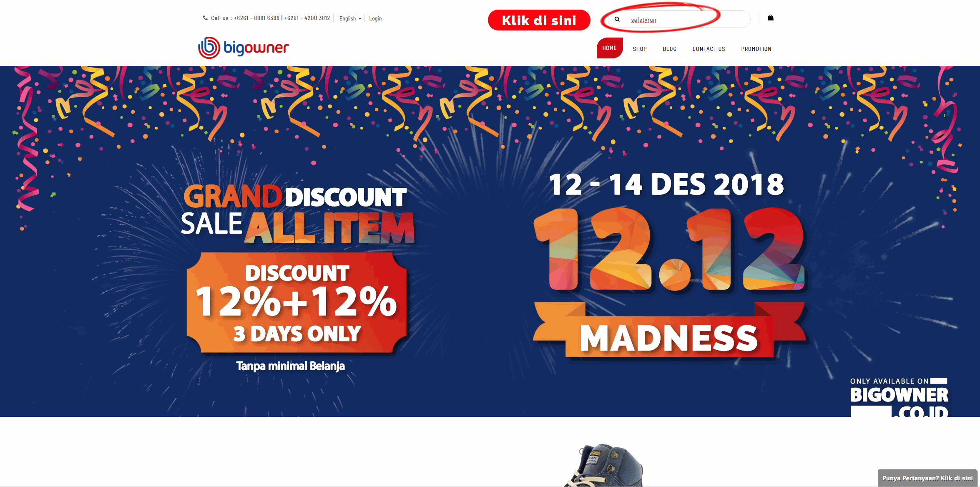Image resolution: width=980 pixels, height=487 pixels.
Task: Click the phone number +6261 - 8881 6388
Action: [x=256, y=18]
